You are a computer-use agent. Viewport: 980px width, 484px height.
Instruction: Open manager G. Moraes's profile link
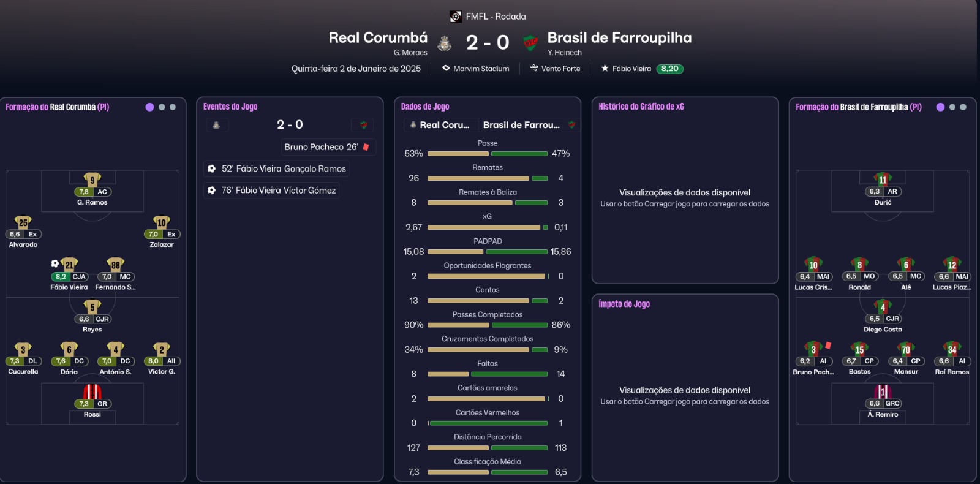410,53
